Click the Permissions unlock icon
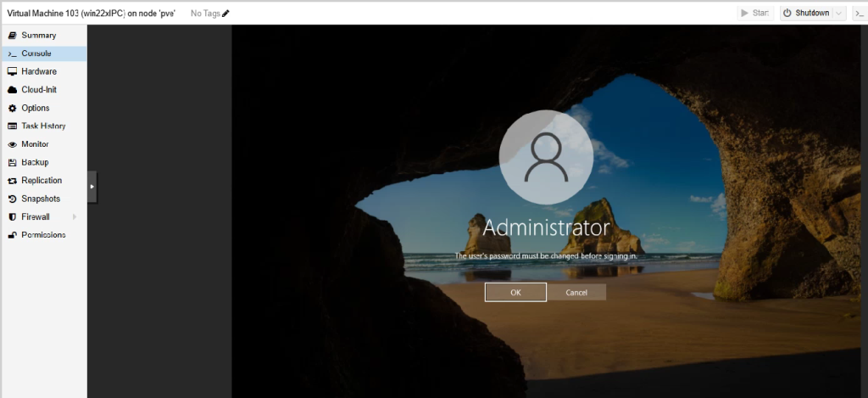This screenshot has width=868, height=398. [x=12, y=235]
